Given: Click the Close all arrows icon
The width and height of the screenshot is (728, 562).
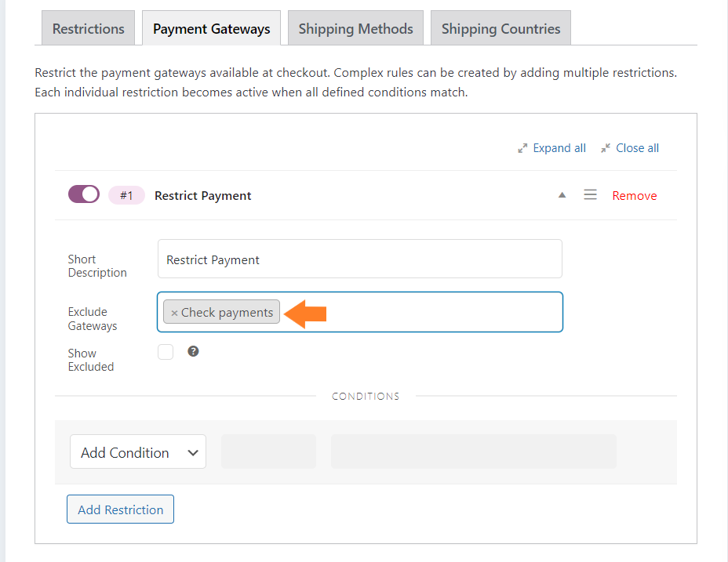Looking at the screenshot, I should [x=606, y=148].
